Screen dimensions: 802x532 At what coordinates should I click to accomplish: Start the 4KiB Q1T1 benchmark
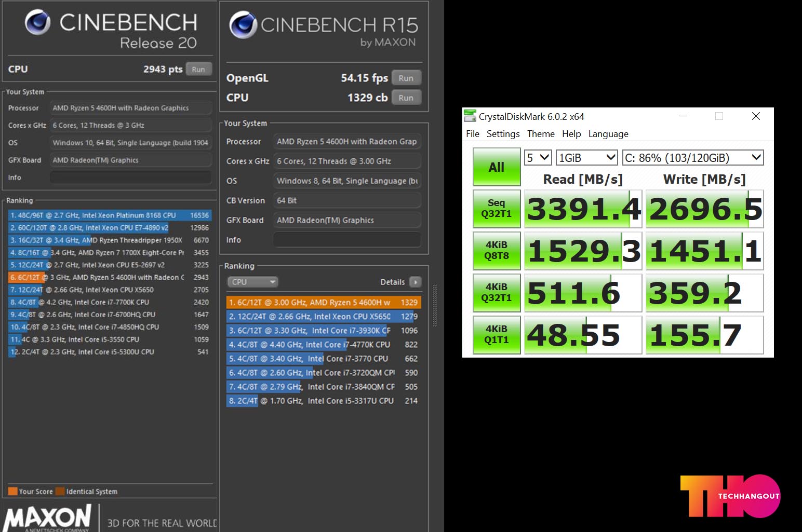tap(497, 335)
